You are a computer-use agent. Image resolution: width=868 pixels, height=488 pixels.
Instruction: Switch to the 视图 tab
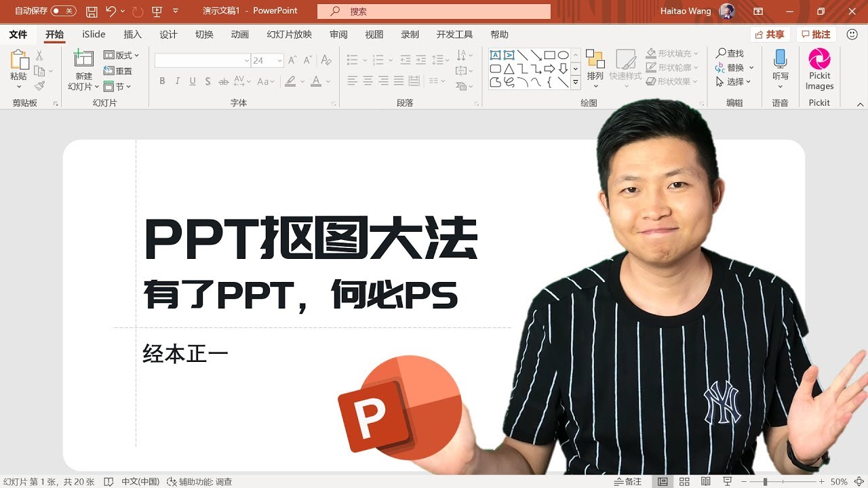tap(374, 35)
